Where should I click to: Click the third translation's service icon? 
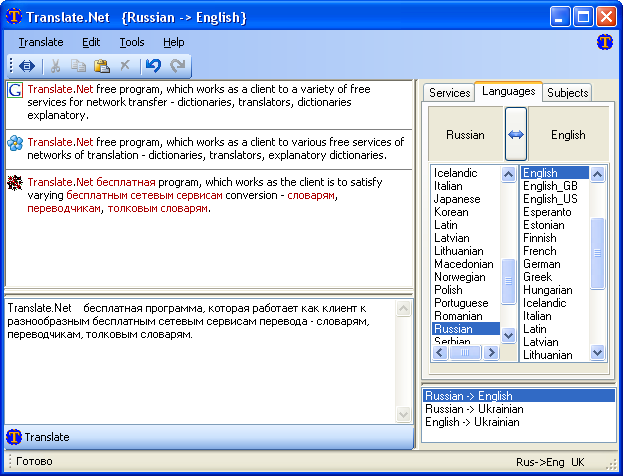15,183
